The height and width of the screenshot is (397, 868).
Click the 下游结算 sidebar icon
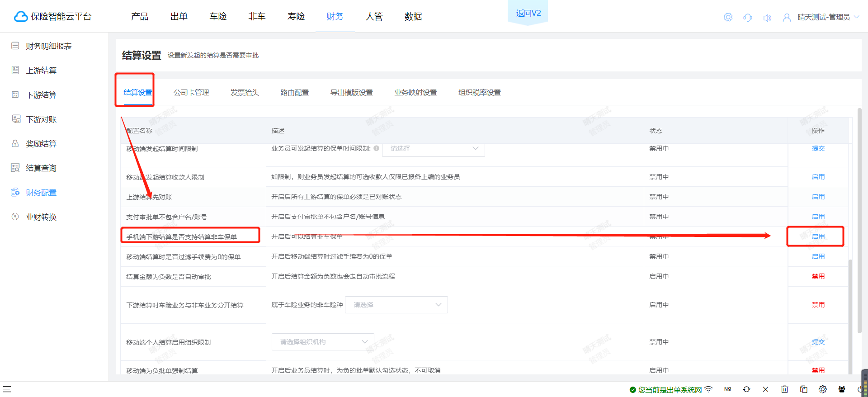pyautogui.click(x=15, y=95)
